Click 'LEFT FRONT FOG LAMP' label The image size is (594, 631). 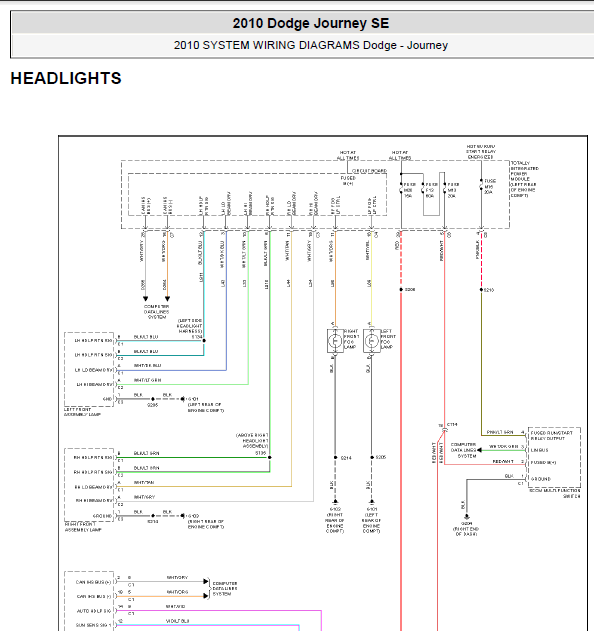388,339
